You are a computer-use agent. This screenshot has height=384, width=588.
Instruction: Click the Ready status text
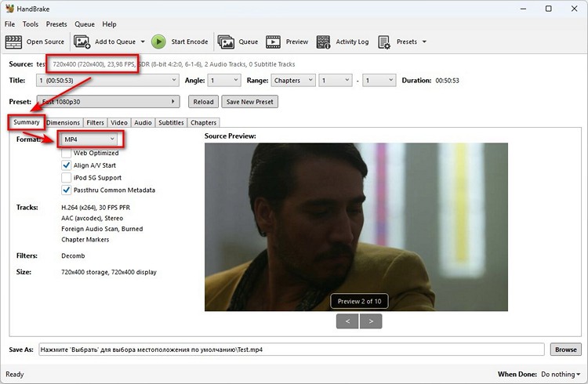click(x=15, y=375)
